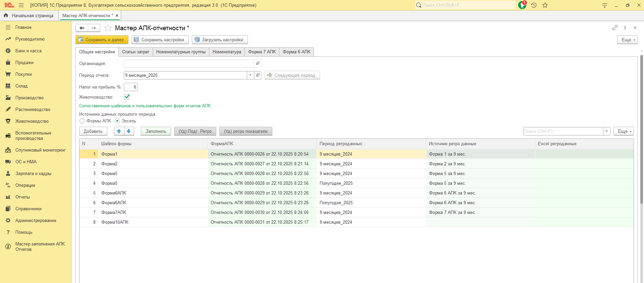Image resolution: width=644 pixels, height=283 pixels.
Task: Open the Период отчета field open icon
Action: [258, 75]
